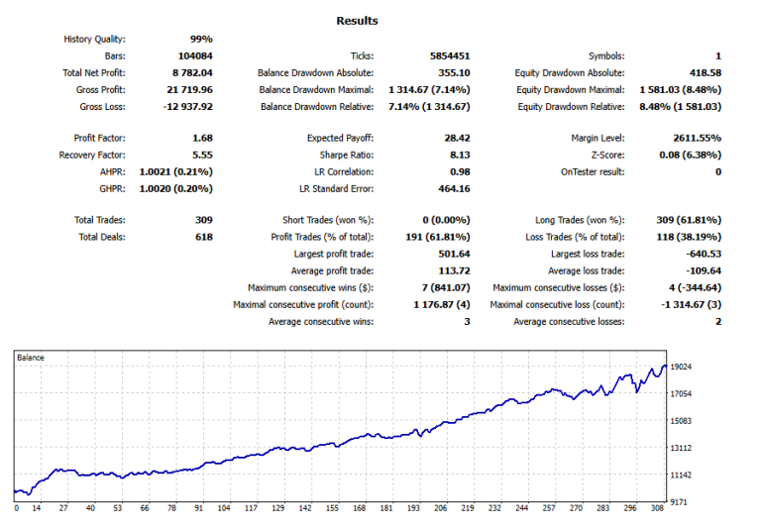
Task: Click chart x-axis label 155
Action: (x=332, y=508)
